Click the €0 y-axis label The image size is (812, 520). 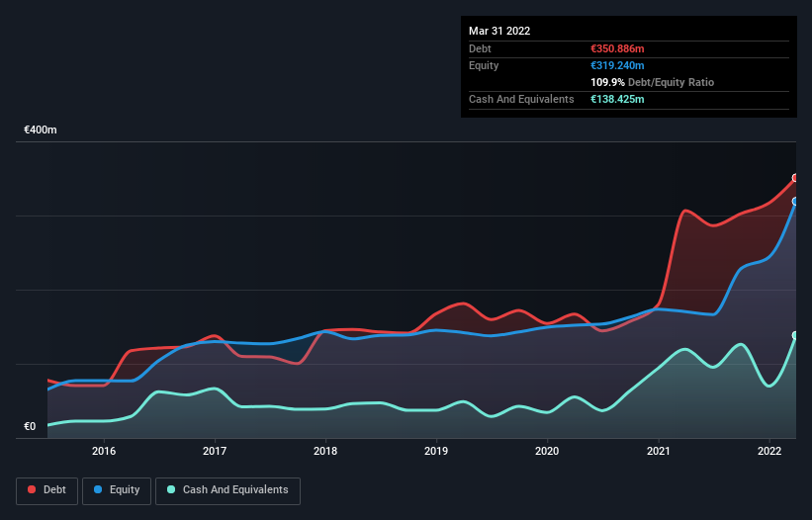pyautogui.click(x=30, y=426)
